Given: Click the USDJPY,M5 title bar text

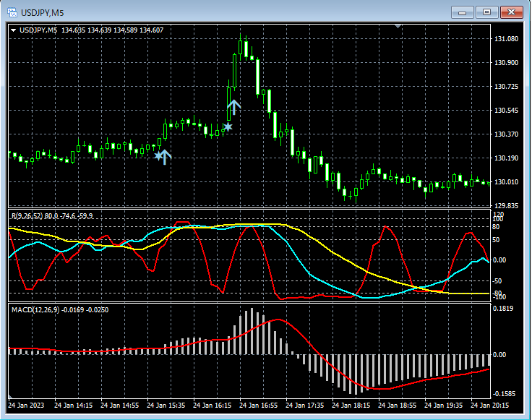Looking at the screenshot, I should 43,13.
